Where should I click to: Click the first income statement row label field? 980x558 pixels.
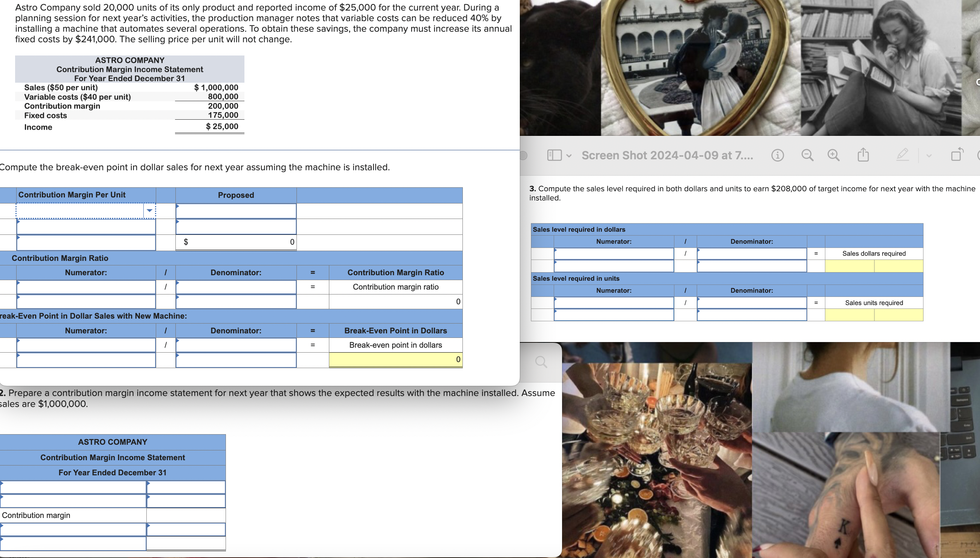tap(73, 487)
